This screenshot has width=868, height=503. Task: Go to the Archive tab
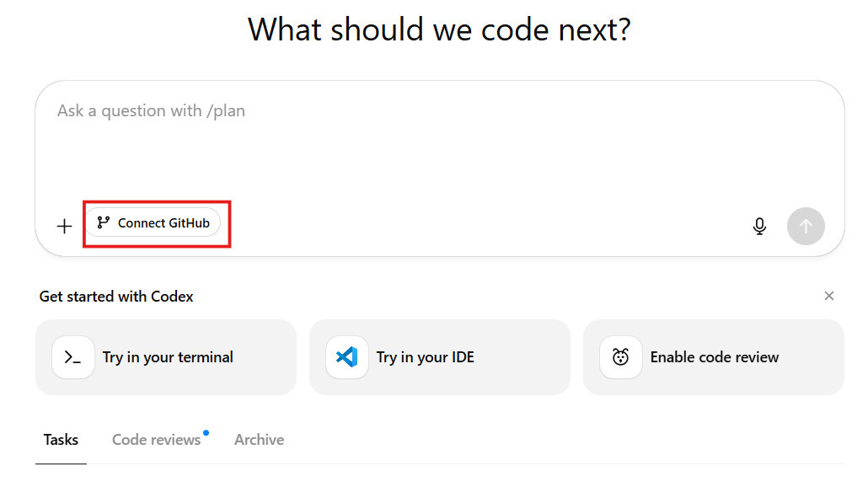[259, 440]
